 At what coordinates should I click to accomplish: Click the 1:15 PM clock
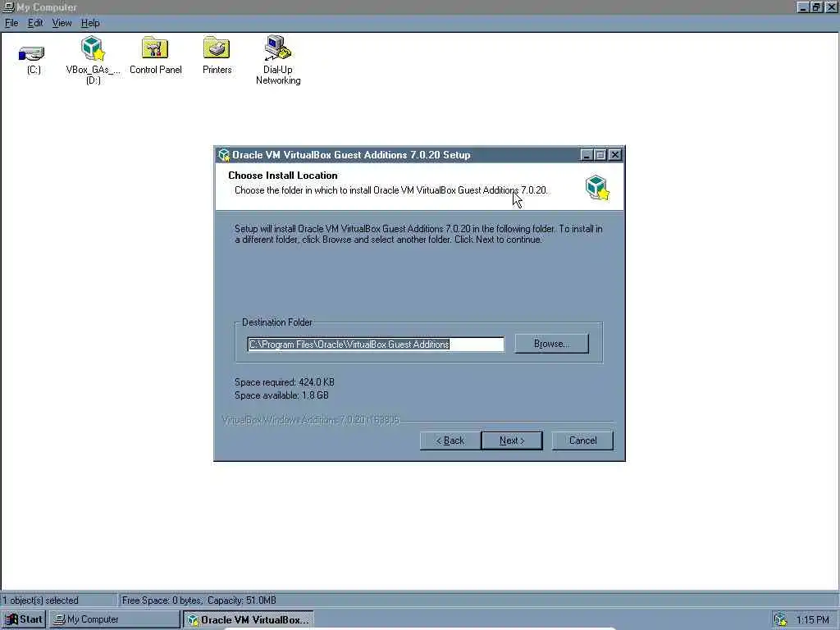pos(813,620)
